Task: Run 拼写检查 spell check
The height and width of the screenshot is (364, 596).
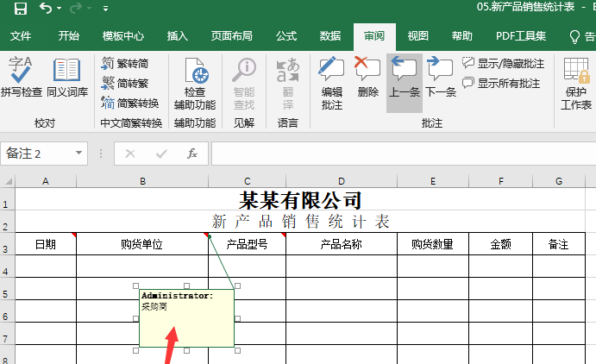Action: (x=22, y=77)
